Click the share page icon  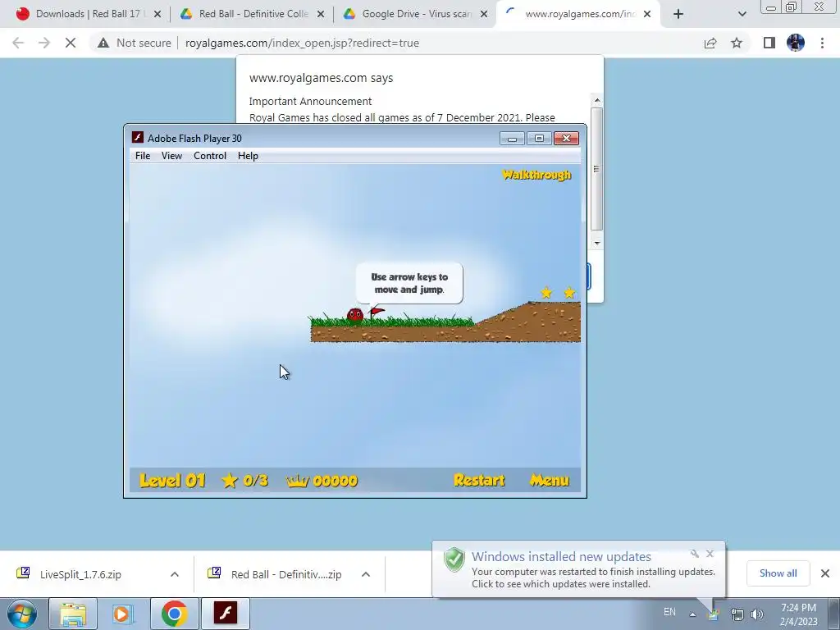(710, 43)
